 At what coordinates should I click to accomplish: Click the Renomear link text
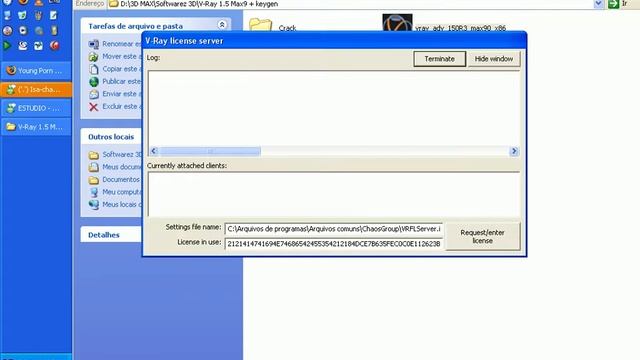click(x=122, y=44)
